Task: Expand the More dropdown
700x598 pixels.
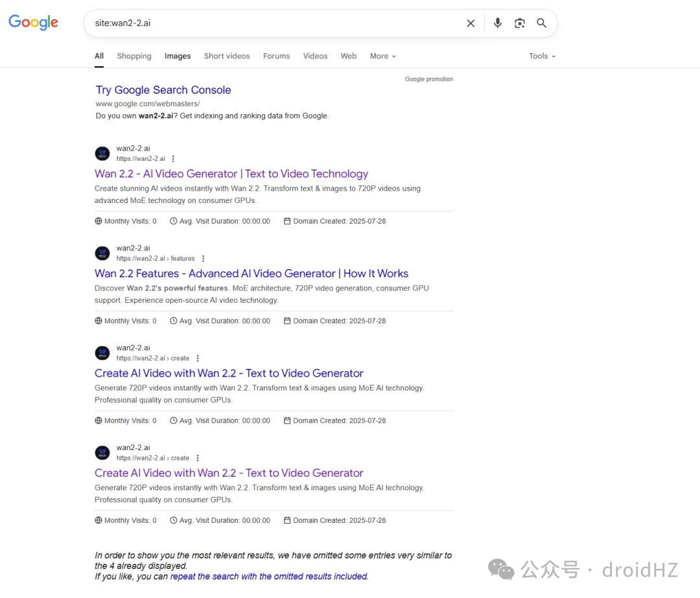Action: click(x=382, y=56)
